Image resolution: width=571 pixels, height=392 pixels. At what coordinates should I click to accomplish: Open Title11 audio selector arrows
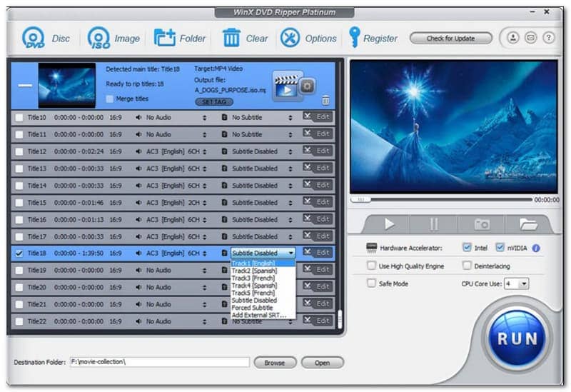pos(205,134)
